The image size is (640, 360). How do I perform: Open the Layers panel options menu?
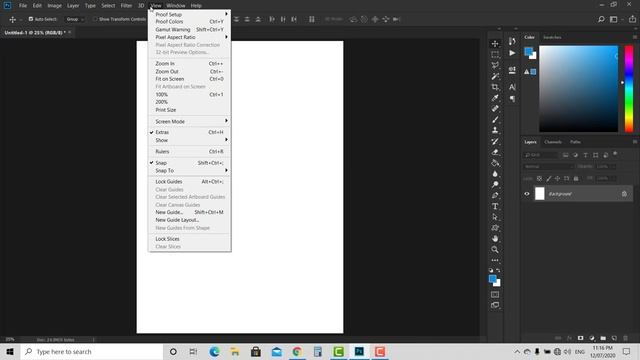[635, 142]
